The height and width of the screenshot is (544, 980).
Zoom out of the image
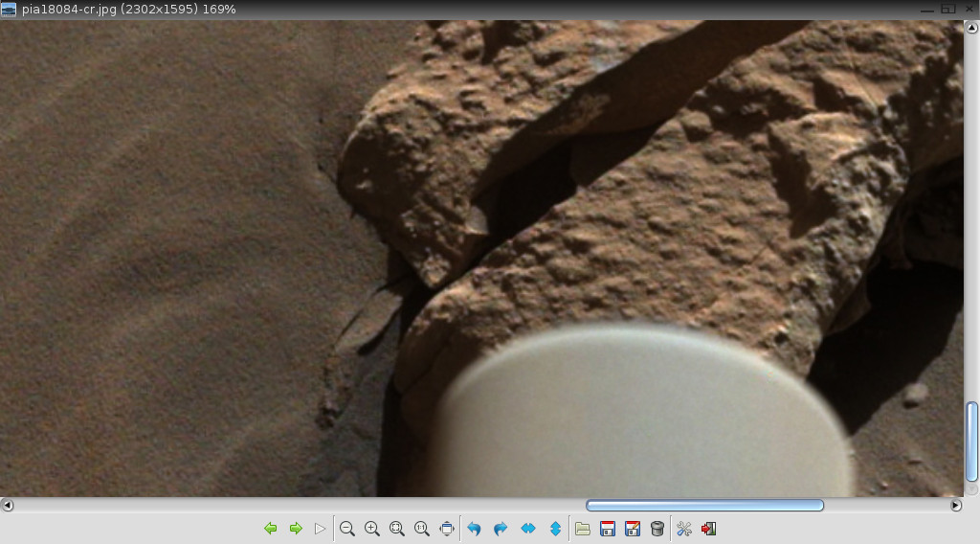(347, 529)
